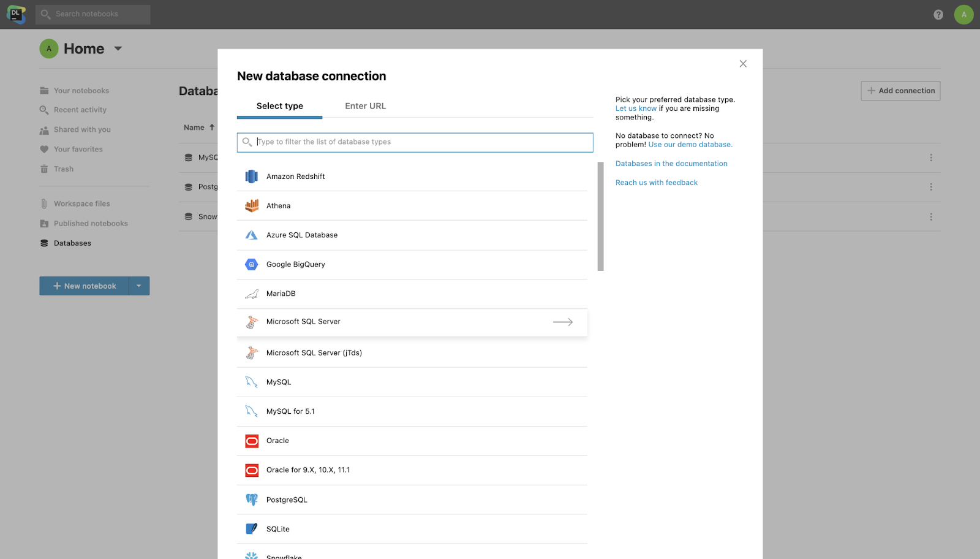The height and width of the screenshot is (559, 980).
Task: Click the magnifier icon in filter field
Action: click(247, 142)
